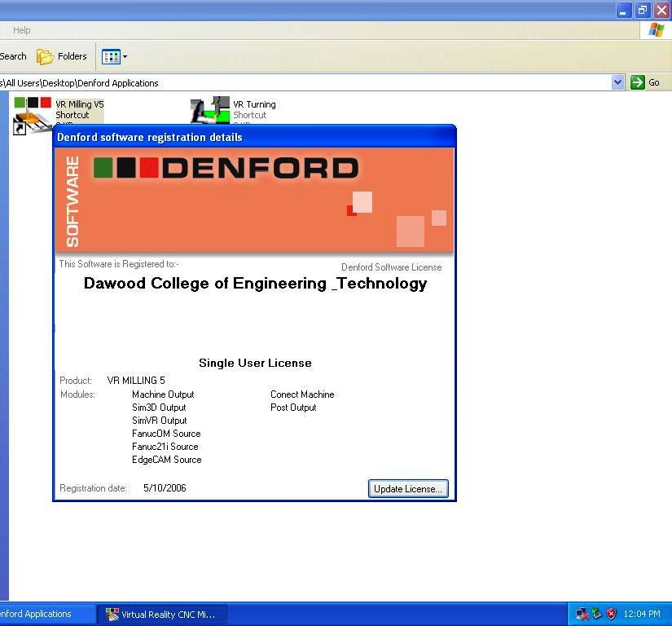Click the 'VR MILLING 5' product text

[136, 381]
